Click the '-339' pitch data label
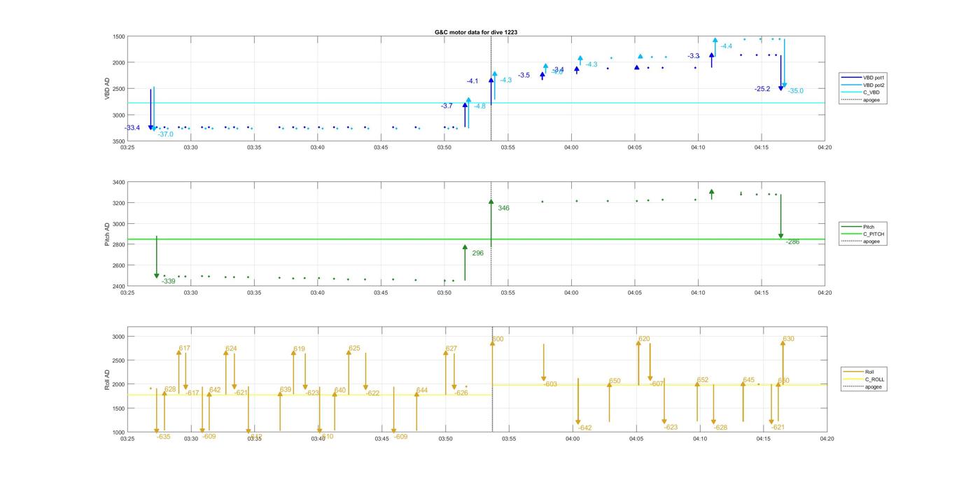 (x=169, y=281)
